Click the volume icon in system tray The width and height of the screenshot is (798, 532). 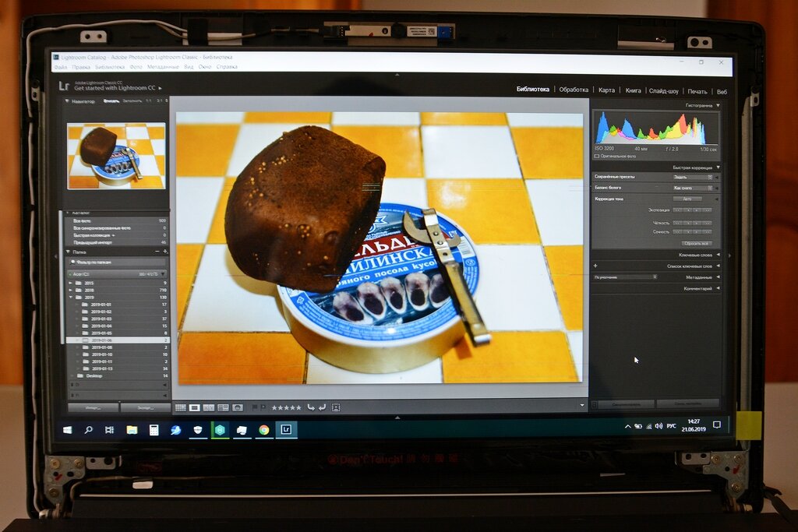659,426
